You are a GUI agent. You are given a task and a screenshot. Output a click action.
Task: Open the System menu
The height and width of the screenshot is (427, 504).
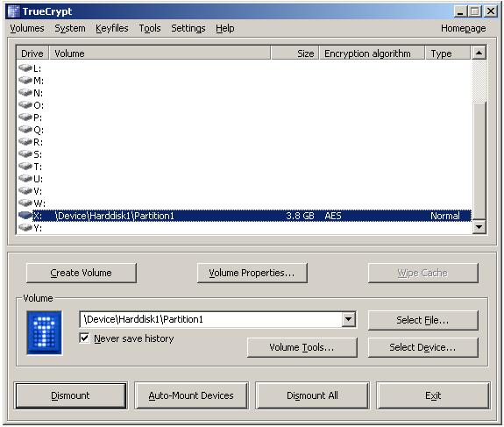(70, 28)
